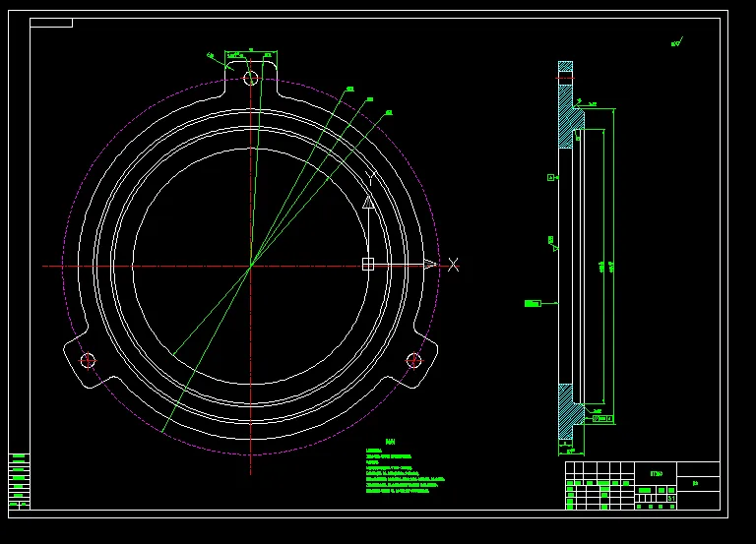Click the geometric tolerance frame at the bottom of the section view
This screenshot has height=544, width=756.
(602, 419)
